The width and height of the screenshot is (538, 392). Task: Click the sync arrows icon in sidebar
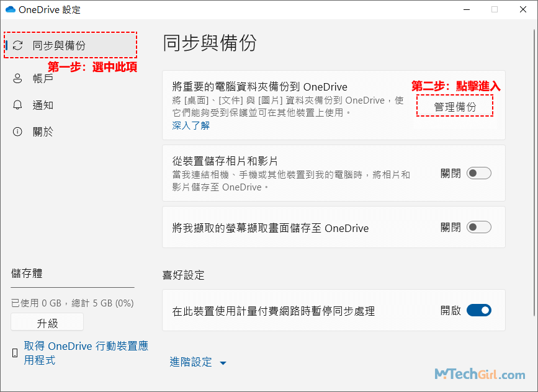pos(17,45)
